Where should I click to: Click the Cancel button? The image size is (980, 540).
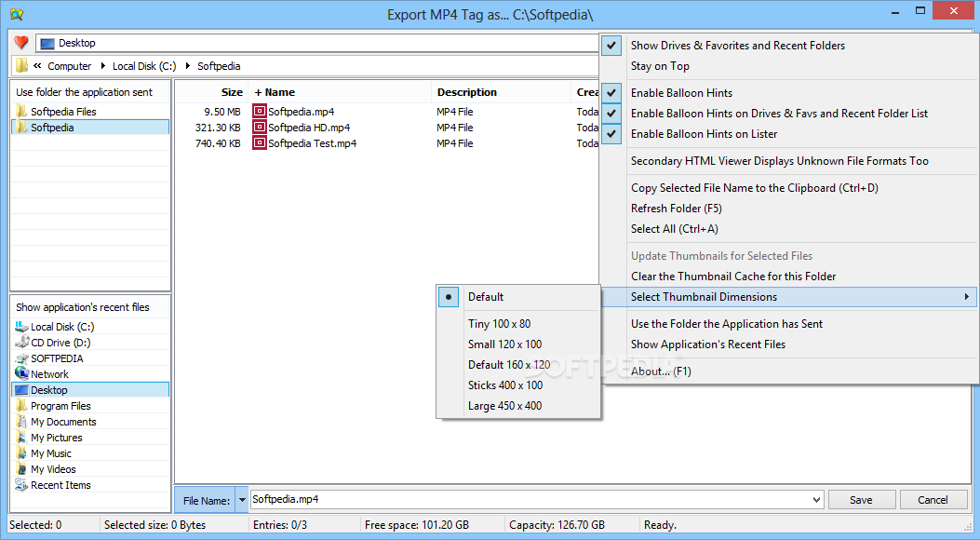[x=933, y=500]
